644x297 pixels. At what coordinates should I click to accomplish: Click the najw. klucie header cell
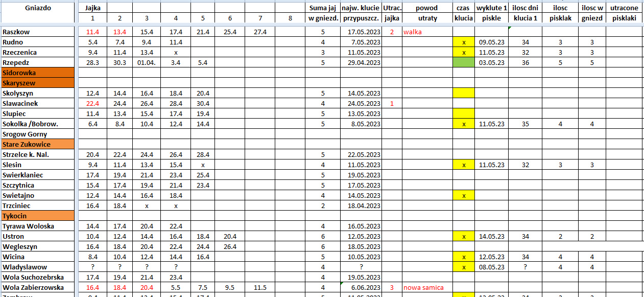click(x=360, y=8)
